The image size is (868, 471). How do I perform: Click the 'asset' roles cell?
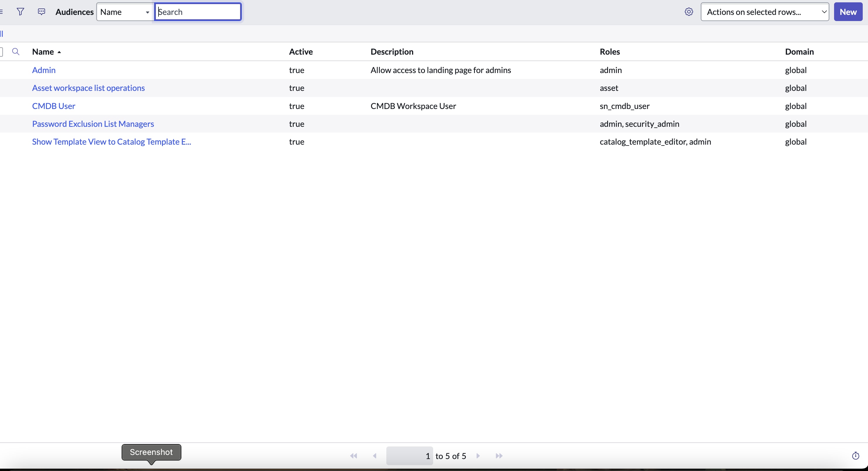(x=609, y=88)
